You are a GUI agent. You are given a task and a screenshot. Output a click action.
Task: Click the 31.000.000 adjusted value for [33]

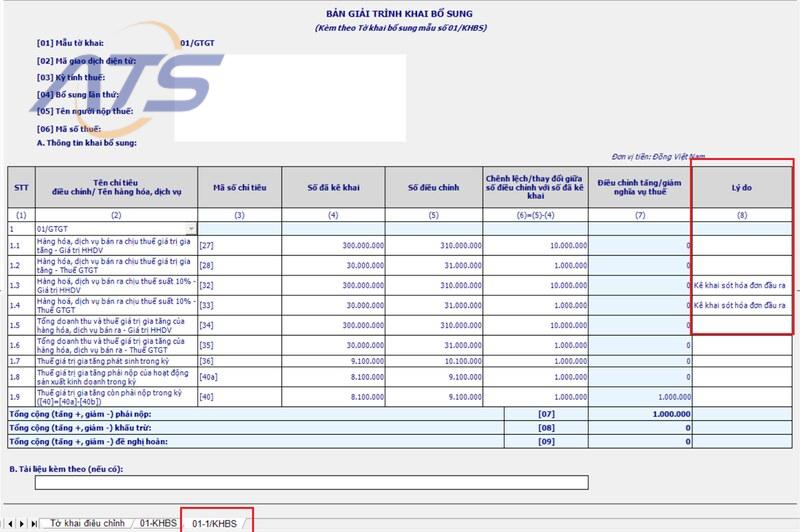coord(434,306)
